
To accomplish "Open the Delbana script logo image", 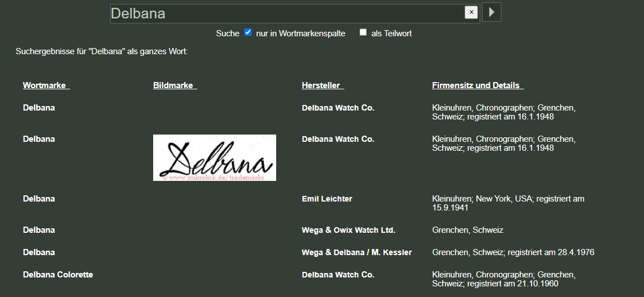I will [x=215, y=157].
